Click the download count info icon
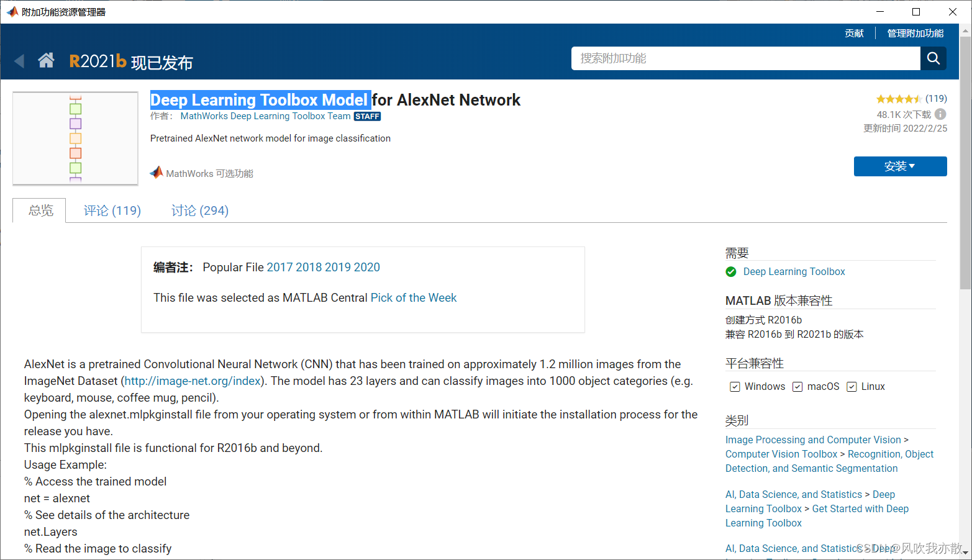Screen dimensions: 972x560 (940, 114)
